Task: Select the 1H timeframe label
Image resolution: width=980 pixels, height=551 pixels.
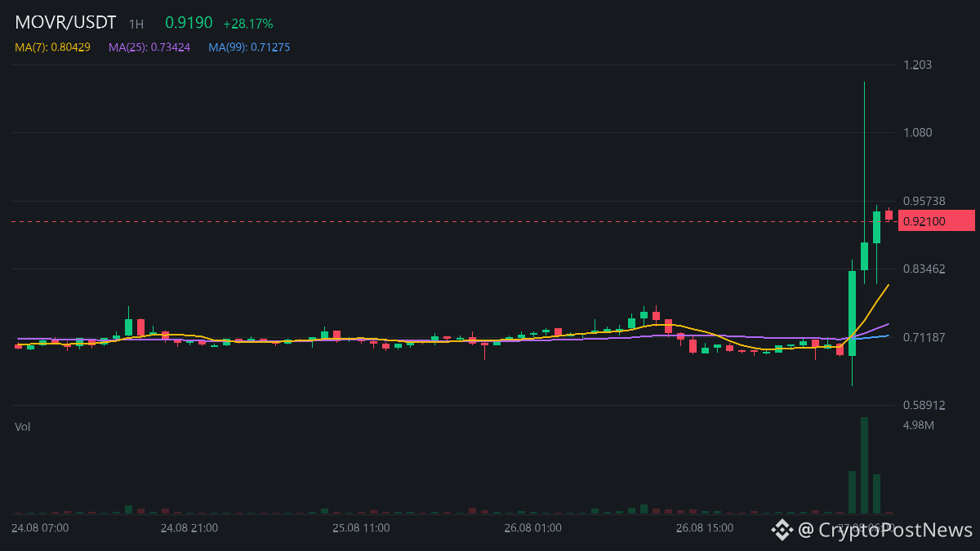Action: pyautogui.click(x=136, y=24)
